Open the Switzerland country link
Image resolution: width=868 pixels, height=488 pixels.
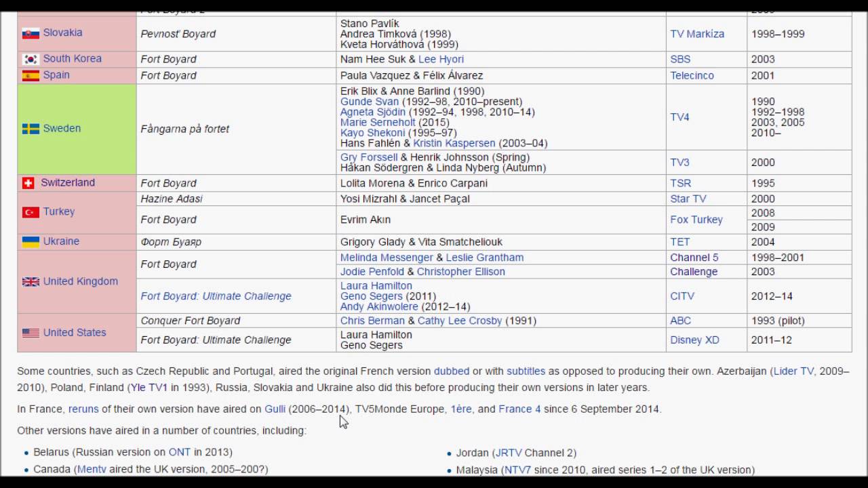(x=68, y=182)
